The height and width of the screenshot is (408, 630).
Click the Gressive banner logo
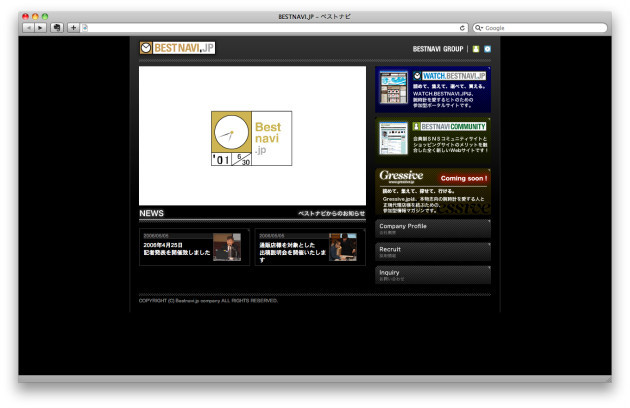point(401,176)
